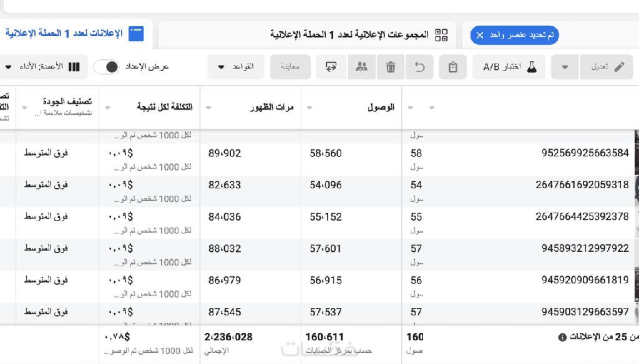Viewport: 639px width, 364px height.
Task: Switch to Ads (الإعلانات) tab
Action: tap(74, 33)
